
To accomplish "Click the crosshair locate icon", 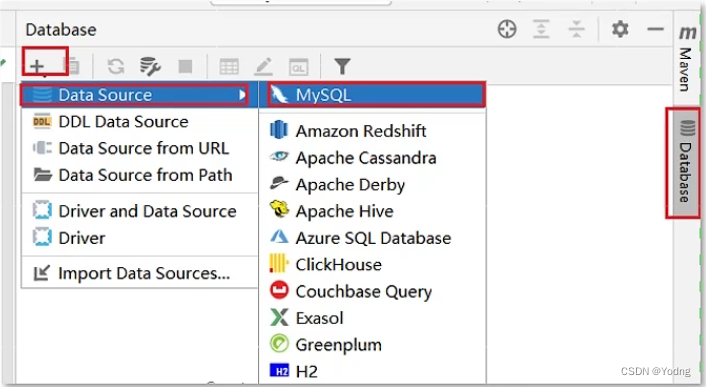I will coord(507,29).
